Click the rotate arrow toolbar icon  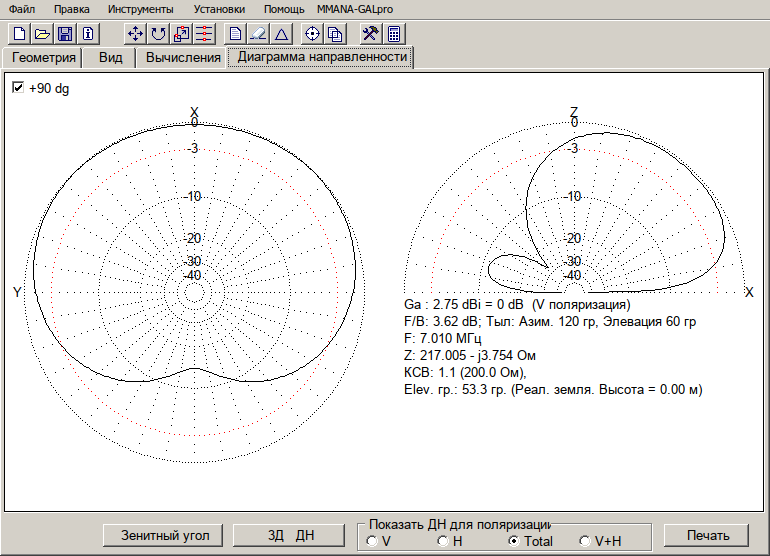tap(158, 33)
